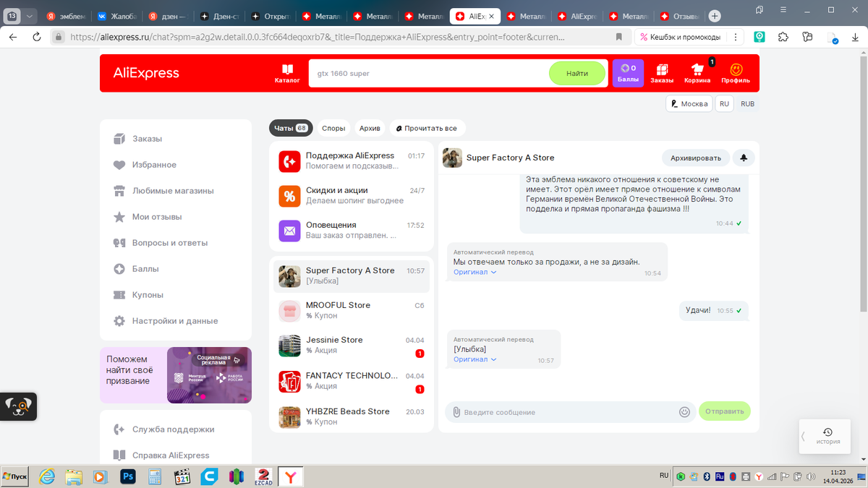Screen dimensions: 868x488
Task: Open Скидки и акции chat
Action: tap(352, 195)
